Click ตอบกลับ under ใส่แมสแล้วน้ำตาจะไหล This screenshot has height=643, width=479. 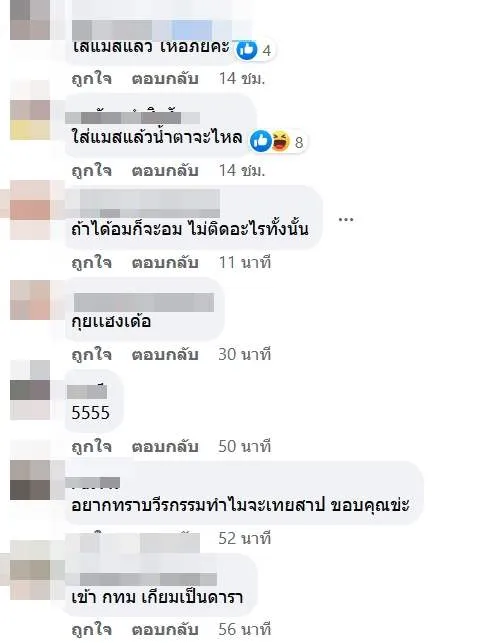tap(165, 171)
